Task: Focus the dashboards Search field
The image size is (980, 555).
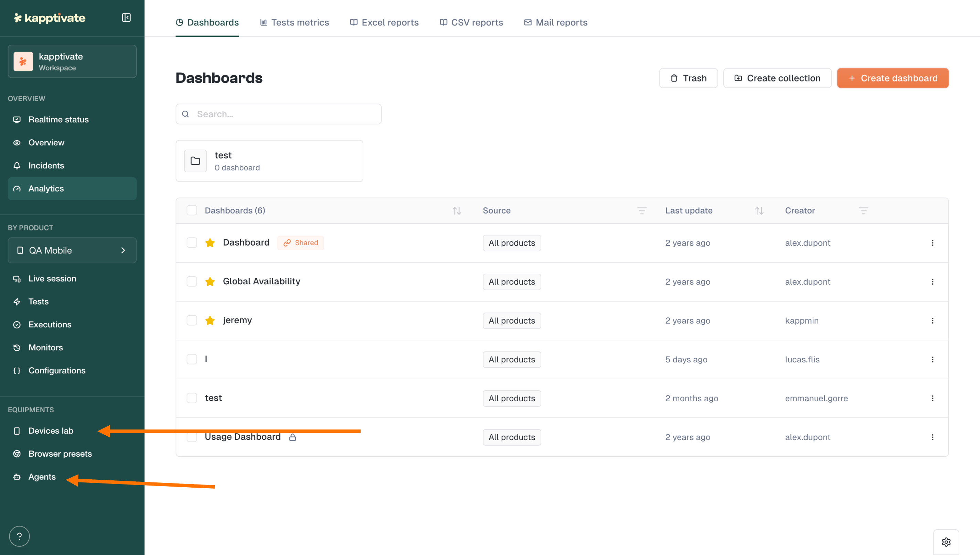Action: (x=278, y=114)
